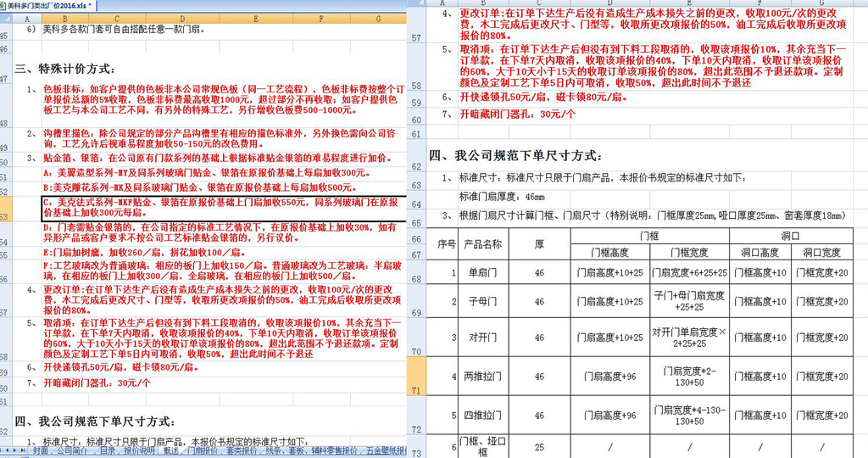Click the 子母门 product name cell
This screenshot has height=458, width=868.
[x=482, y=301]
